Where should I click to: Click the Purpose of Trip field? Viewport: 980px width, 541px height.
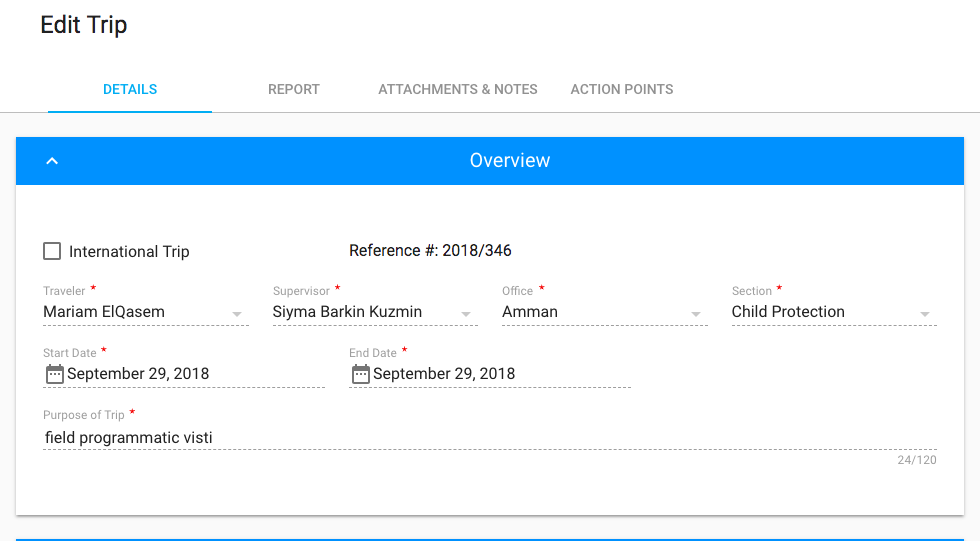point(489,437)
